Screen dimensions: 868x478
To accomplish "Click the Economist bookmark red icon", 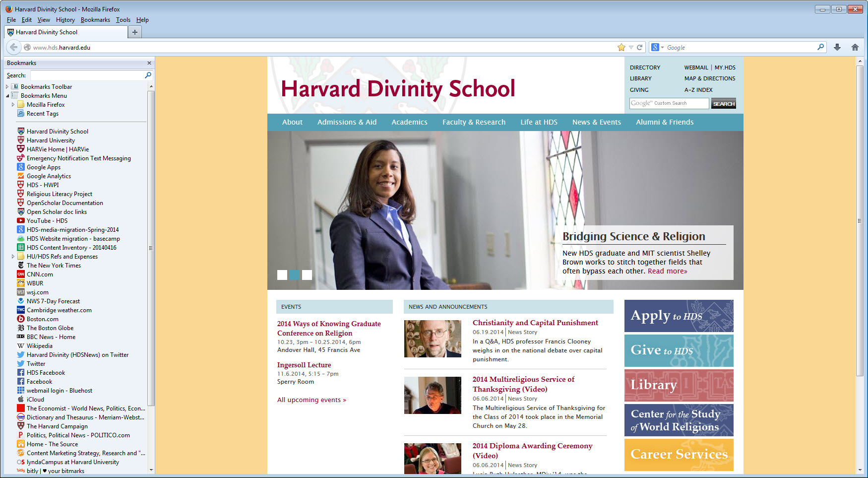I will click(x=21, y=409).
